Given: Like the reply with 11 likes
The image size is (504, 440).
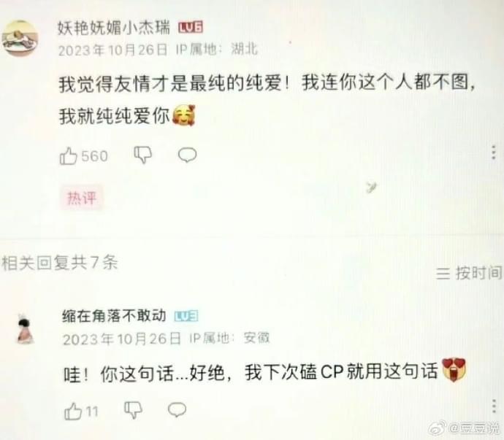Looking at the screenshot, I should click(x=73, y=411).
